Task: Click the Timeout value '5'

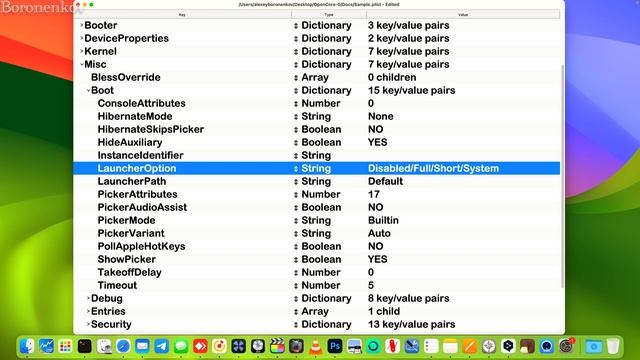Action: (371, 285)
